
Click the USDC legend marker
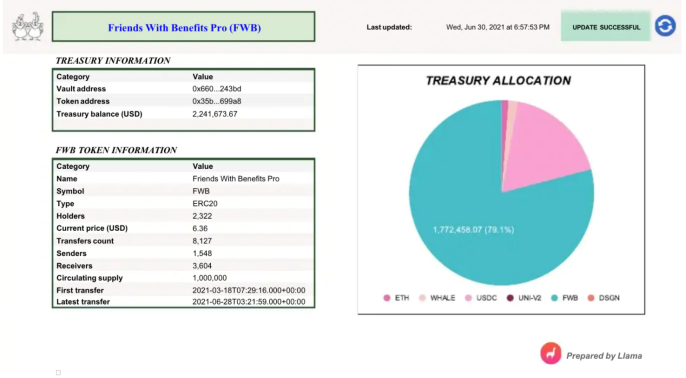(x=469, y=298)
